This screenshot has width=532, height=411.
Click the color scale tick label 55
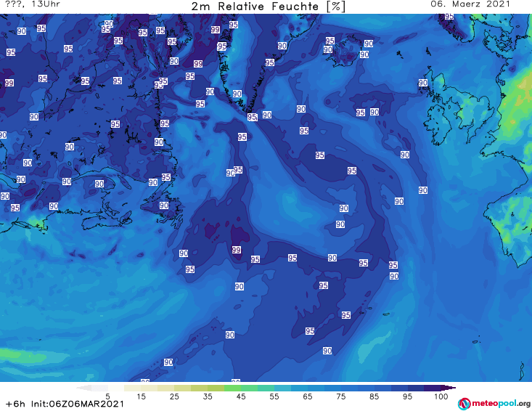[x=274, y=396]
